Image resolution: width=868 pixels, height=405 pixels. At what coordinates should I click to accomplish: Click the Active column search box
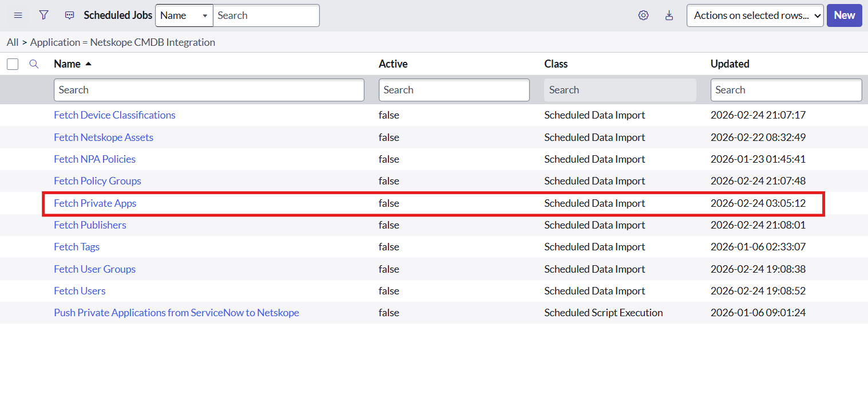click(x=454, y=90)
